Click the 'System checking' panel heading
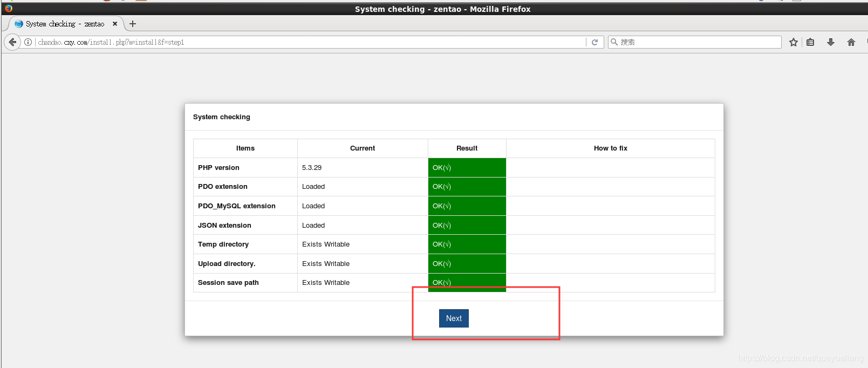 pos(222,117)
